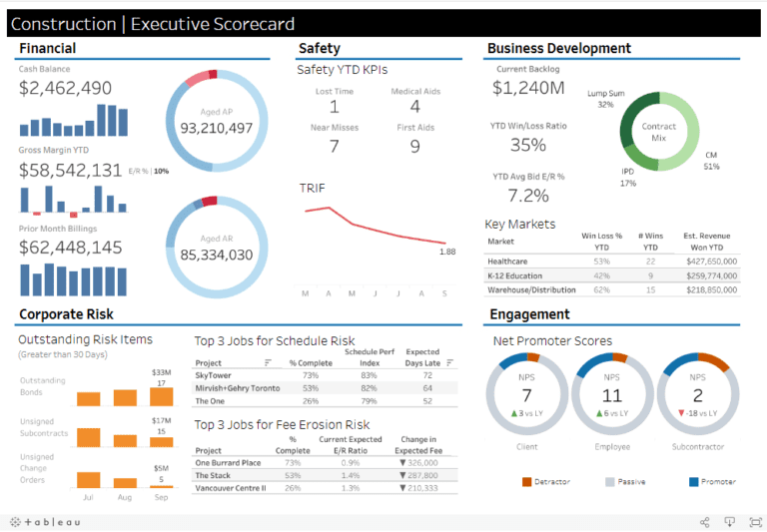Screen dimensions: 767x532
Task: Click the Contract Mix donut chart
Action: pyautogui.click(x=659, y=131)
